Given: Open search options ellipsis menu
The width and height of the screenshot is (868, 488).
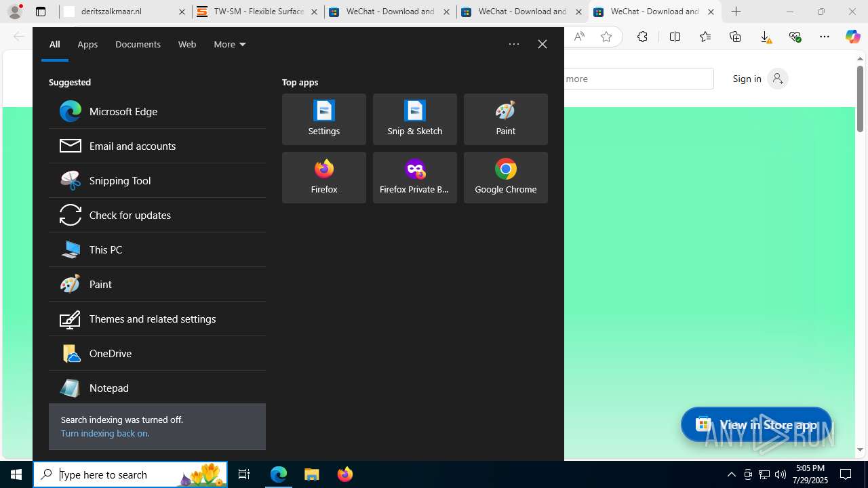Looking at the screenshot, I should (x=514, y=44).
